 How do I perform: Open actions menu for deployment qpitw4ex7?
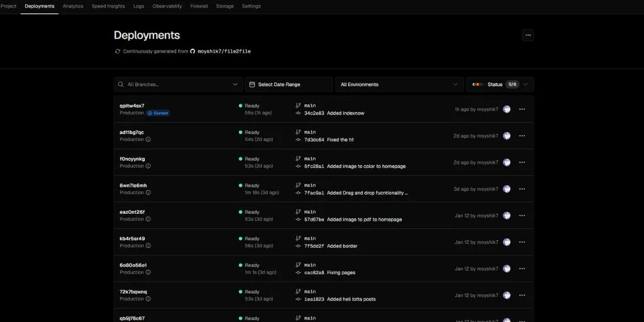[522, 109]
